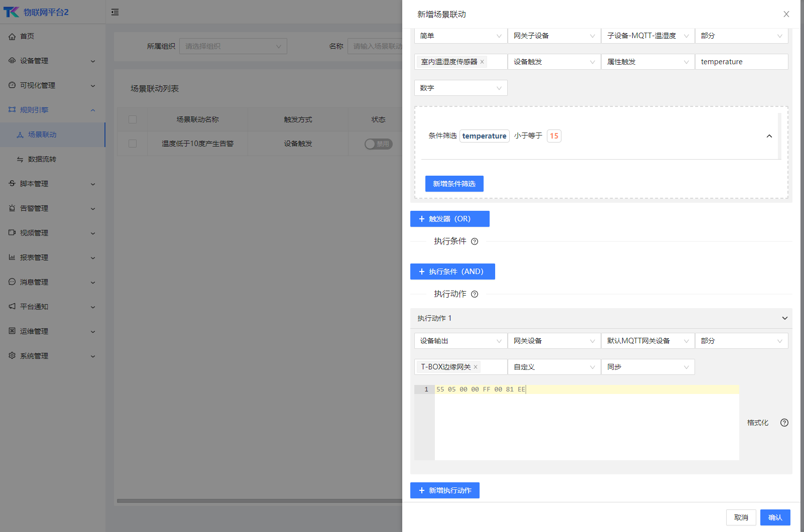804x532 pixels.
Task: Open the 同步 sync mode dropdown
Action: click(647, 367)
